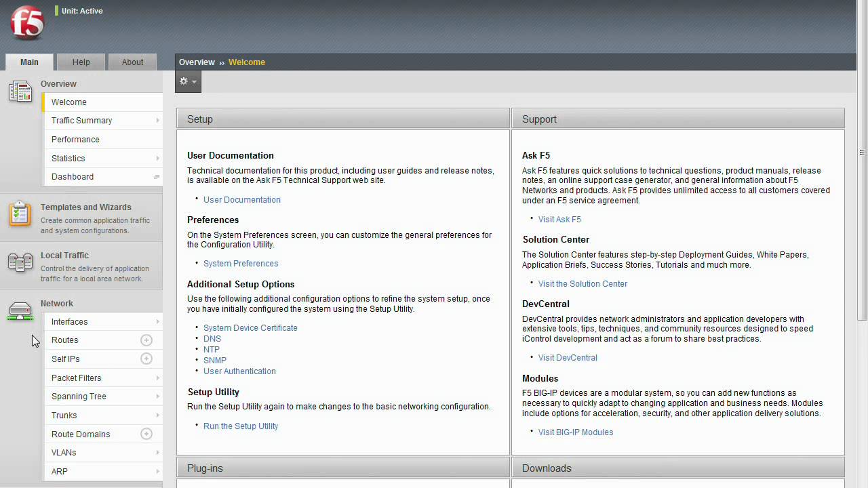Image resolution: width=868 pixels, height=488 pixels.
Task: Click the Dashboard pop-out icon
Action: 157,177
